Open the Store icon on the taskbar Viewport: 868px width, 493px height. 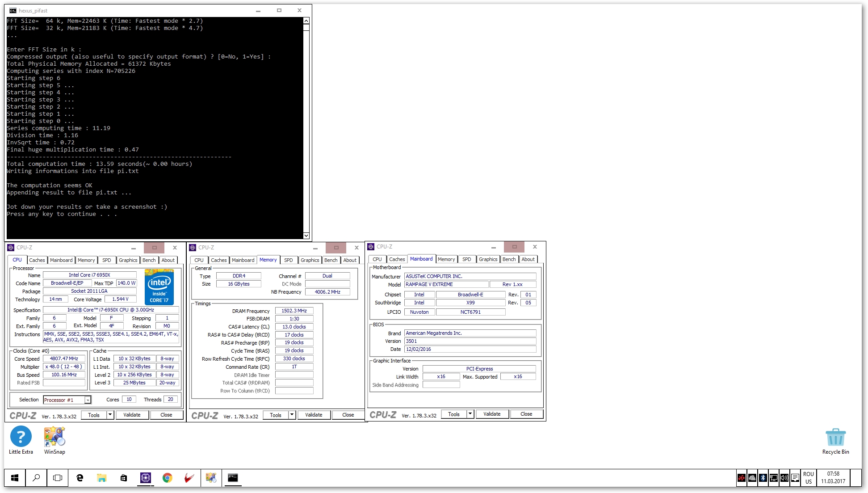[x=124, y=478]
